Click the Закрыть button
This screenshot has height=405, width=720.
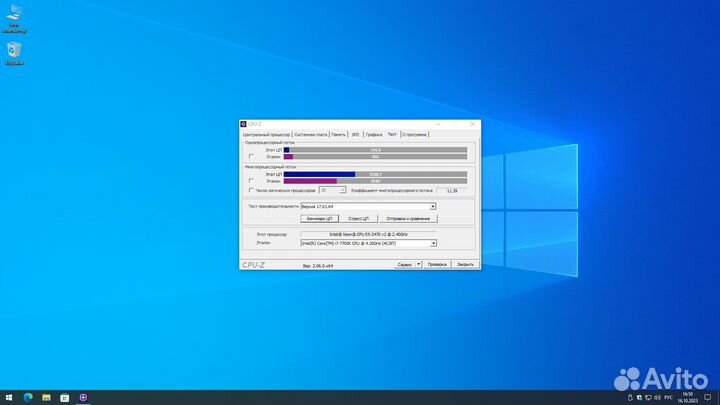coord(465,264)
